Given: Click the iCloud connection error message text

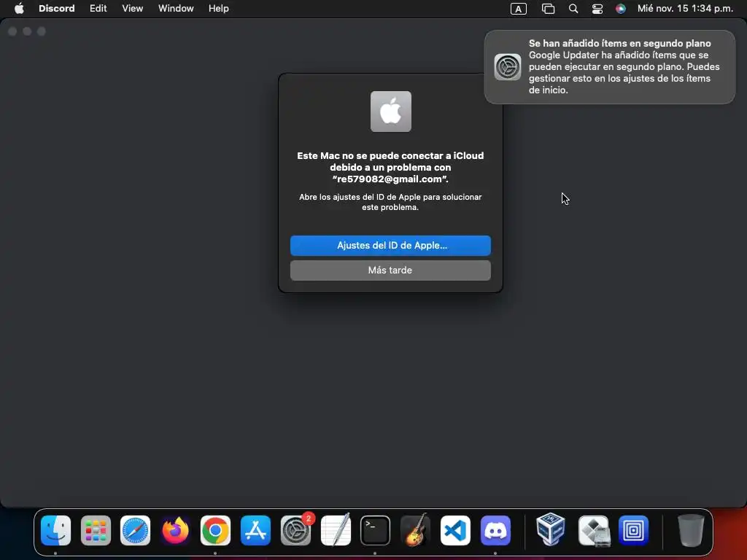Looking at the screenshot, I should point(391,167).
